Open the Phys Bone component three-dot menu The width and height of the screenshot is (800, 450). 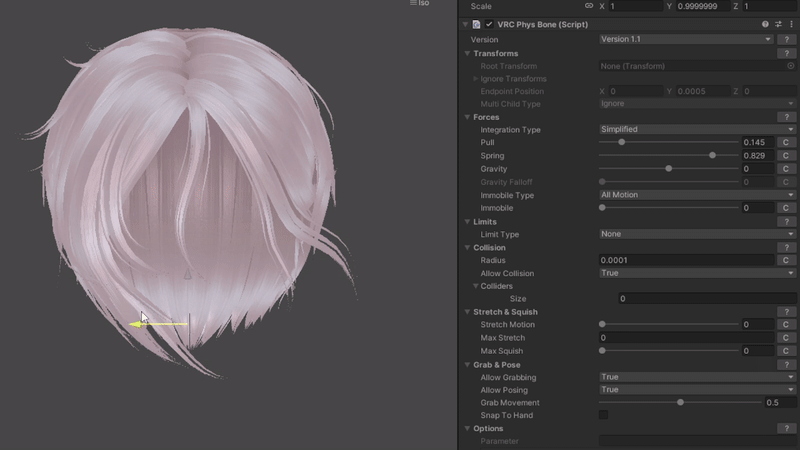(x=791, y=24)
